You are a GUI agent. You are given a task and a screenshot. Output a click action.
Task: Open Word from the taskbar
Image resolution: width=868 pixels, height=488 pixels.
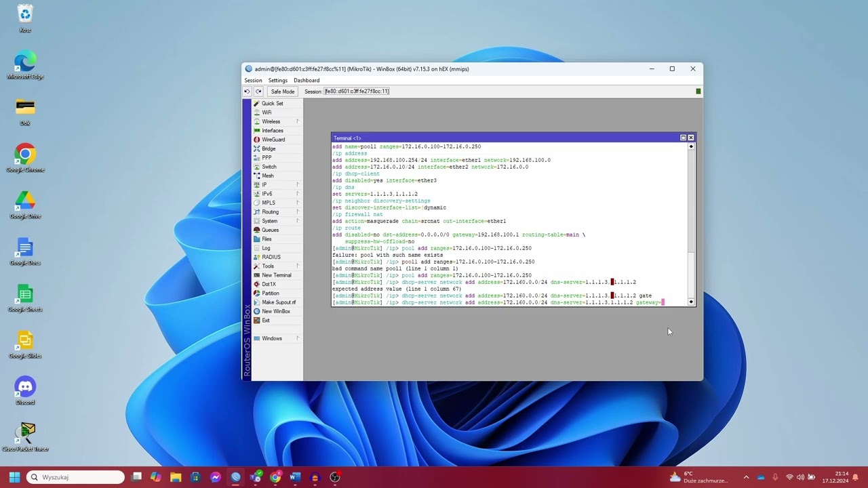295,477
